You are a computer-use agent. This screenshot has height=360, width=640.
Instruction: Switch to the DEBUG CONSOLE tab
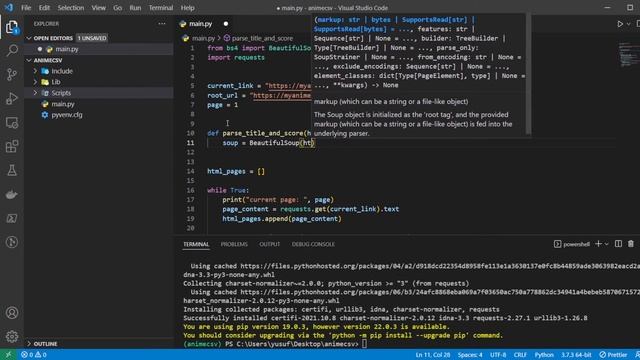(313, 244)
